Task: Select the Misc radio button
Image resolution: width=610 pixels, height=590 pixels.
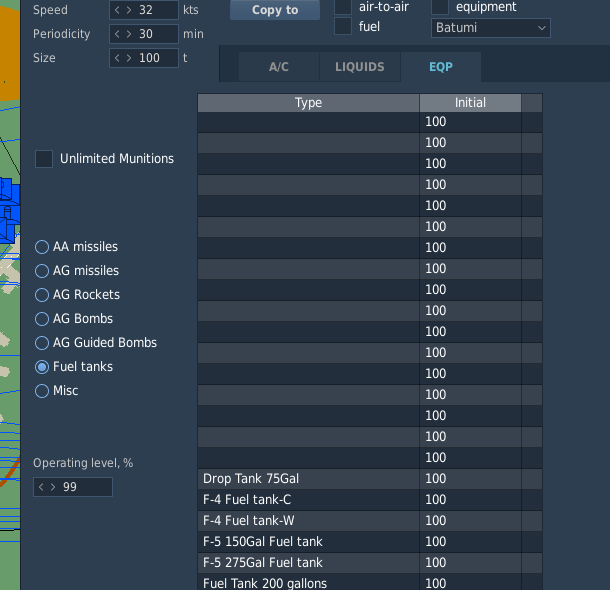Action: [x=42, y=391]
